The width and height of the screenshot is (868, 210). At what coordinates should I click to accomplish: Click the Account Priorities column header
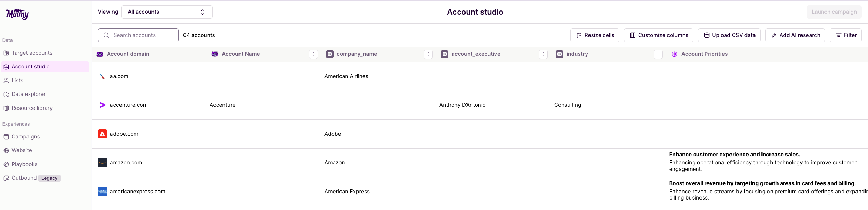767,54
